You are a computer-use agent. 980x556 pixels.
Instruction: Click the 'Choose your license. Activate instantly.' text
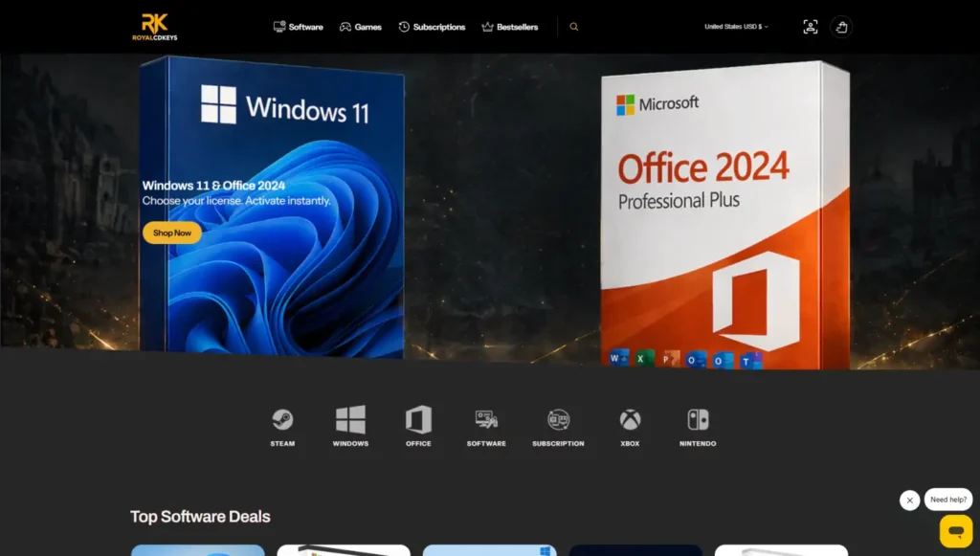pyautogui.click(x=236, y=201)
